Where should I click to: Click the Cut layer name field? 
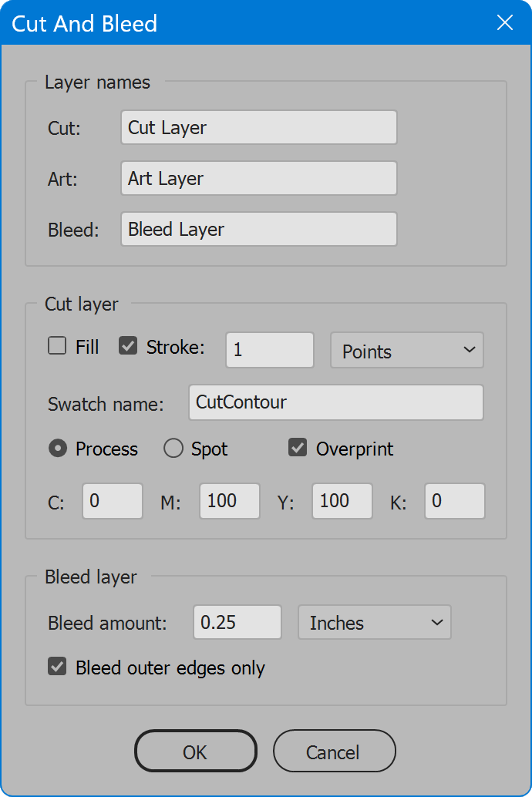coord(259,128)
